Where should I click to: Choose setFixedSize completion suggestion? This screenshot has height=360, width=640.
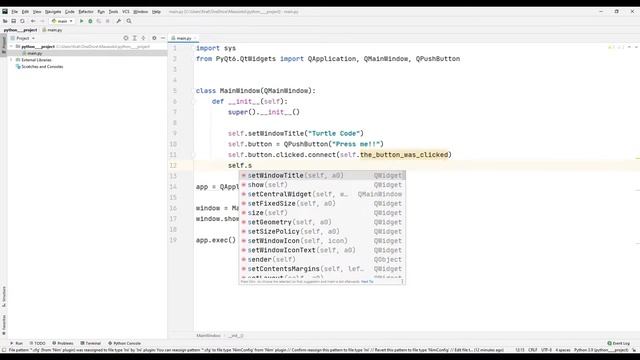point(322,204)
